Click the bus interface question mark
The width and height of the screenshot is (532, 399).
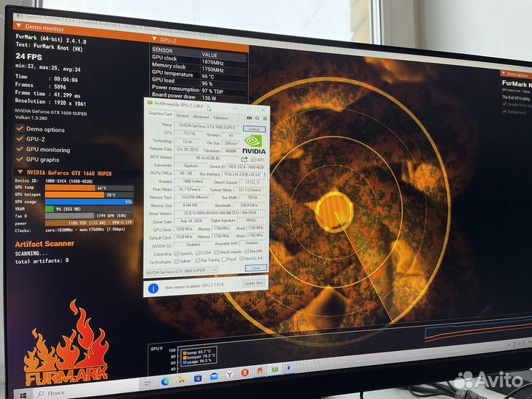(265, 172)
